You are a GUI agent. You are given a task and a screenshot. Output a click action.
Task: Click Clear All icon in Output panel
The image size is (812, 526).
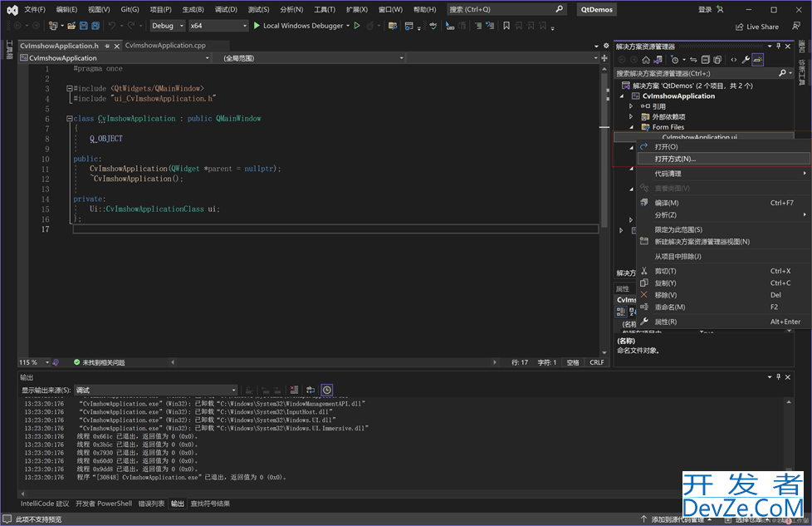pyautogui.click(x=294, y=390)
